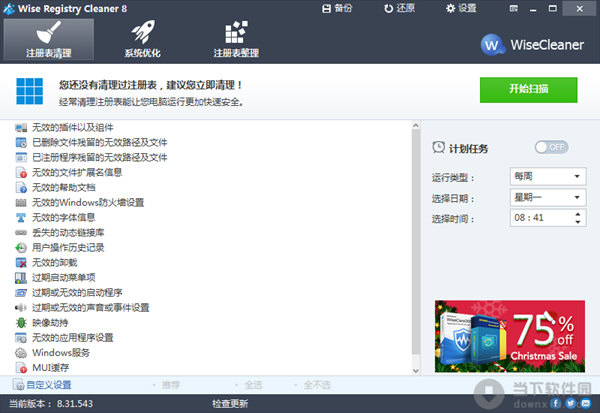The height and width of the screenshot is (413, 600).
Task: Select 无效的Windows防火墙设置 text
Action: 88,202
